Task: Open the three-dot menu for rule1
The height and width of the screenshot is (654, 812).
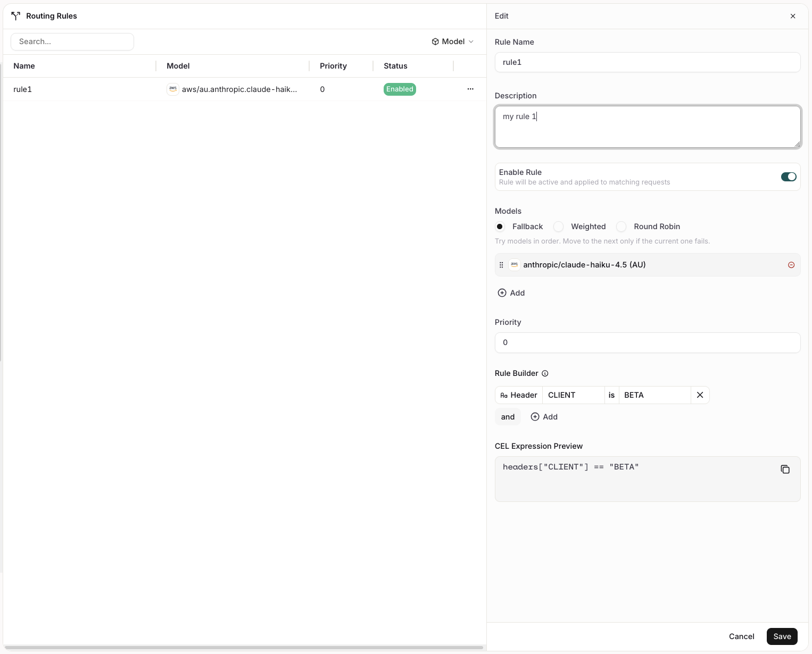Action: [x=470, y=89]
